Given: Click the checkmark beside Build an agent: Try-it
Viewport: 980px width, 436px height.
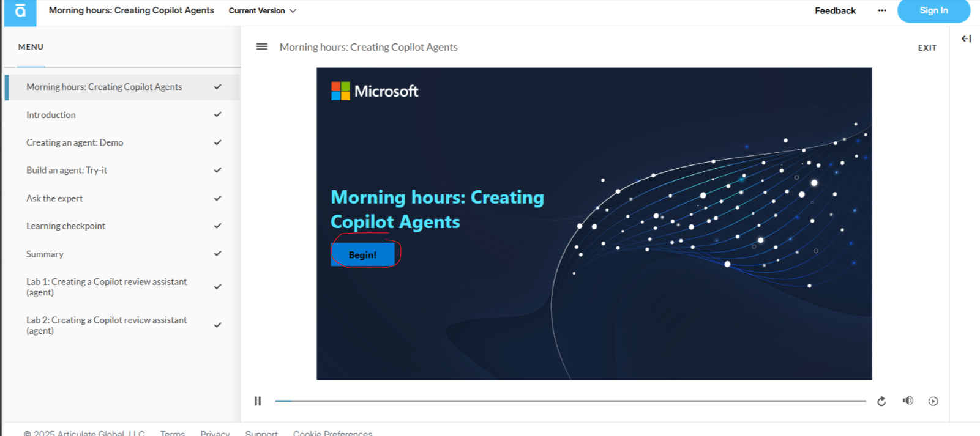Looking at the screenshot, I should [x=217, y=170].
